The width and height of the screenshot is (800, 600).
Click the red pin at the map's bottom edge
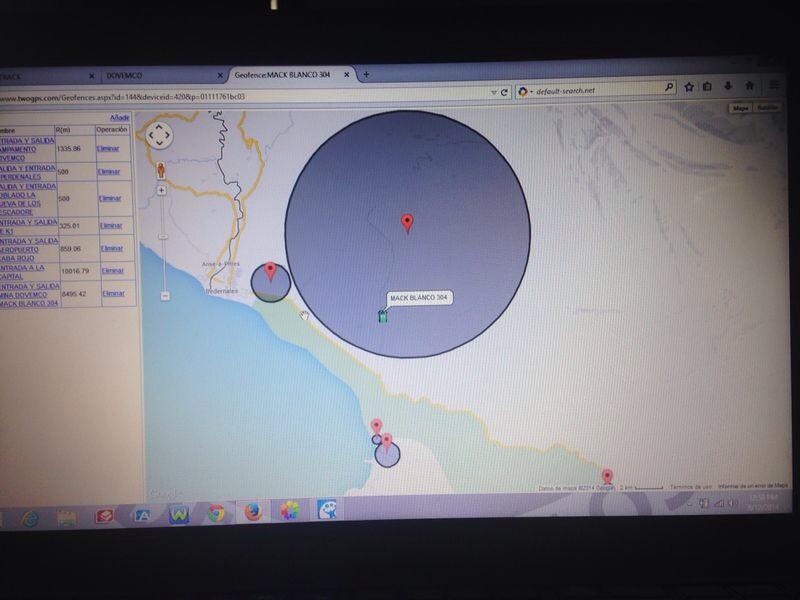(607, 477)
